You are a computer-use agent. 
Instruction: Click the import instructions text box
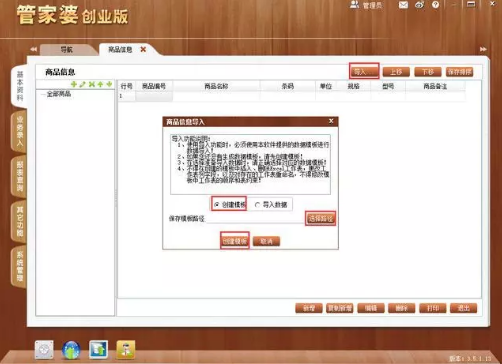point(250,164)
